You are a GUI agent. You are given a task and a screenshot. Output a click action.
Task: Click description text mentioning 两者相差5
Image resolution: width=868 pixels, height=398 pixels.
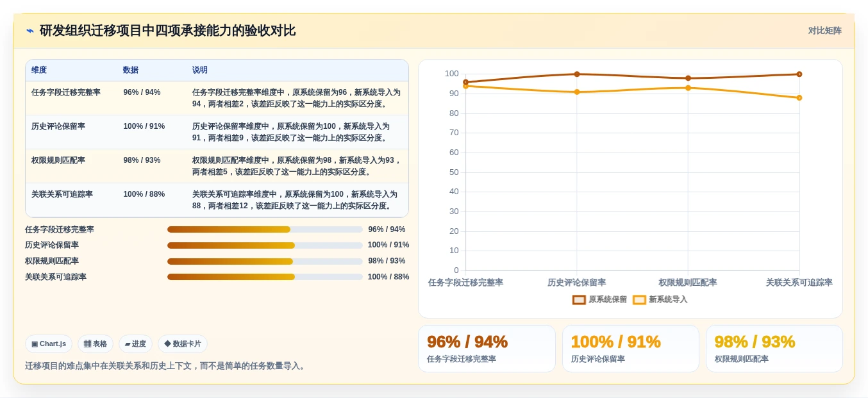point(297,166)
